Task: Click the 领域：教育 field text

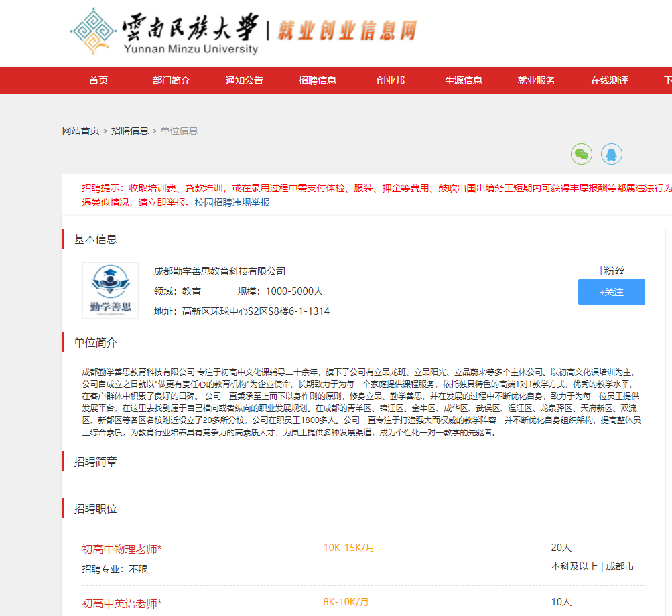Action: point(178,292)
